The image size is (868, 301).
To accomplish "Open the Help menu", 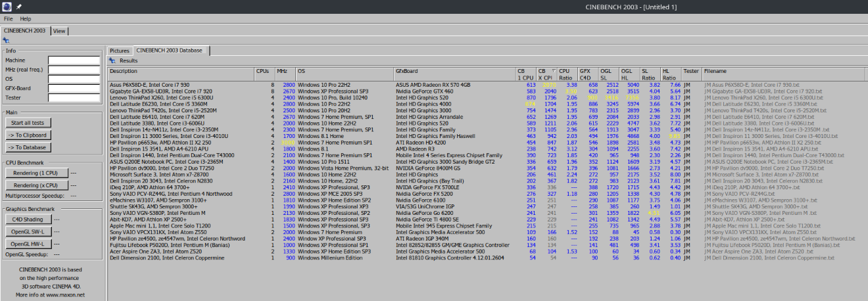I will pyautogui.click(x=25, y=19).
